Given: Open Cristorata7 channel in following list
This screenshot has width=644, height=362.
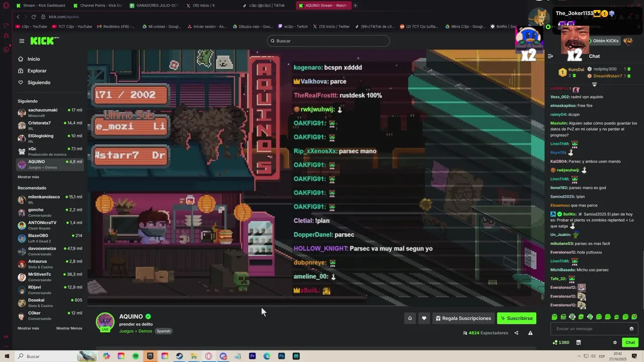Looking at the screenshot, I should (50, 125).
